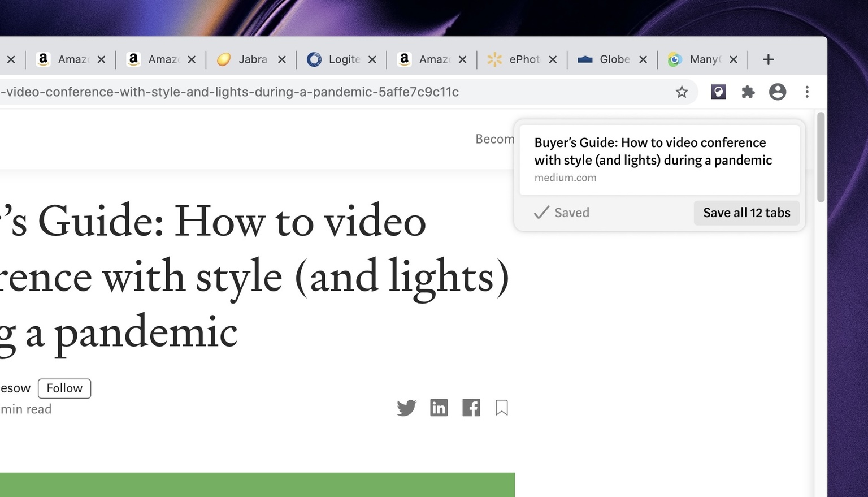The height and width of the screenshot is (497, 868).
Task: Open the Chrome profile avatar
Action: (778, 92)
